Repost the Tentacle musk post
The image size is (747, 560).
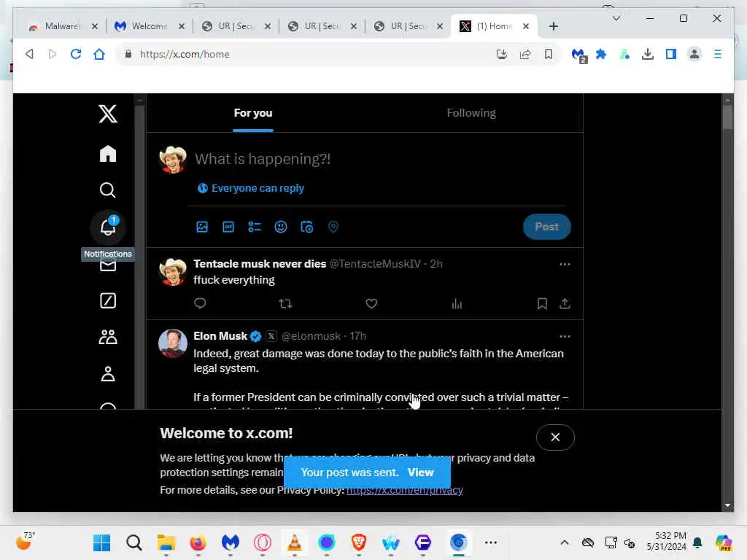pyautogui.click(x=285, y=303)
